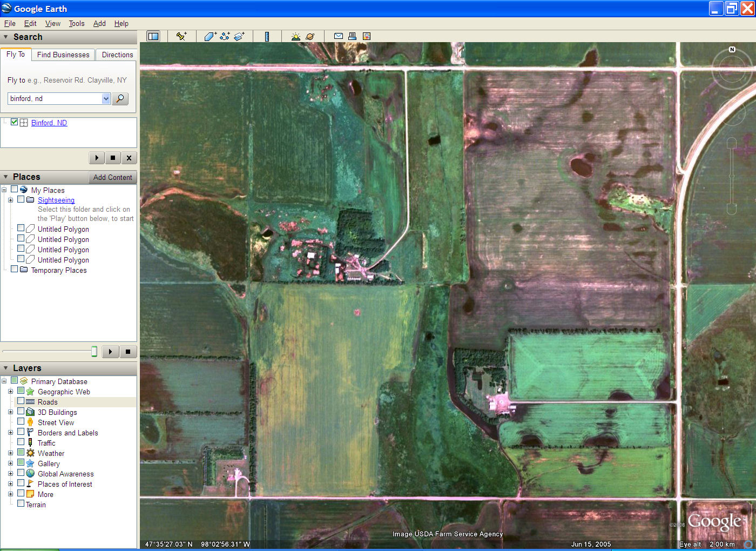Click the Gallery star icon
756x551 pixels.
click(x=30, y=463)
